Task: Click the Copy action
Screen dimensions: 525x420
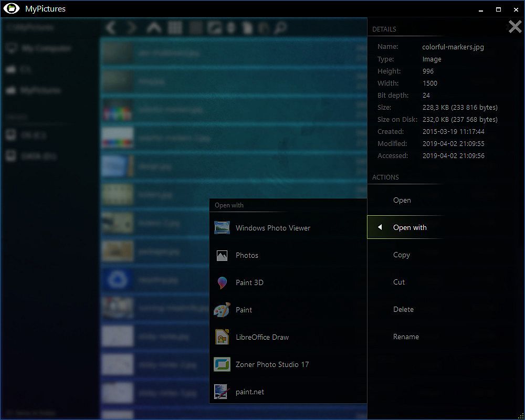Action: pyautogui.click(x=402, y=255)
